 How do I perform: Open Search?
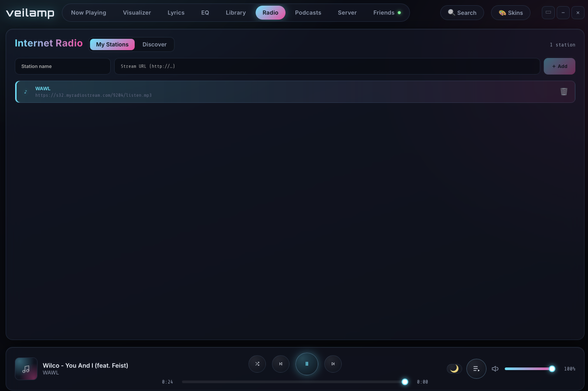coord(462,13)
